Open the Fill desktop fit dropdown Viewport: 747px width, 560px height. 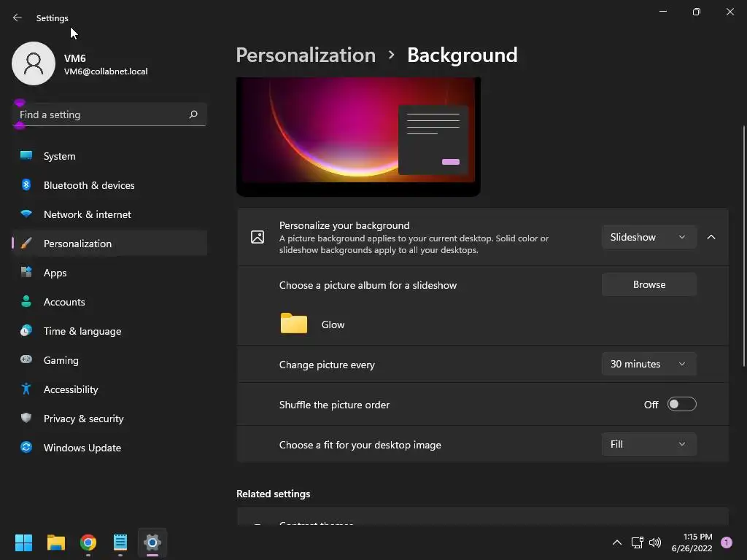click(x=649, y=444)
